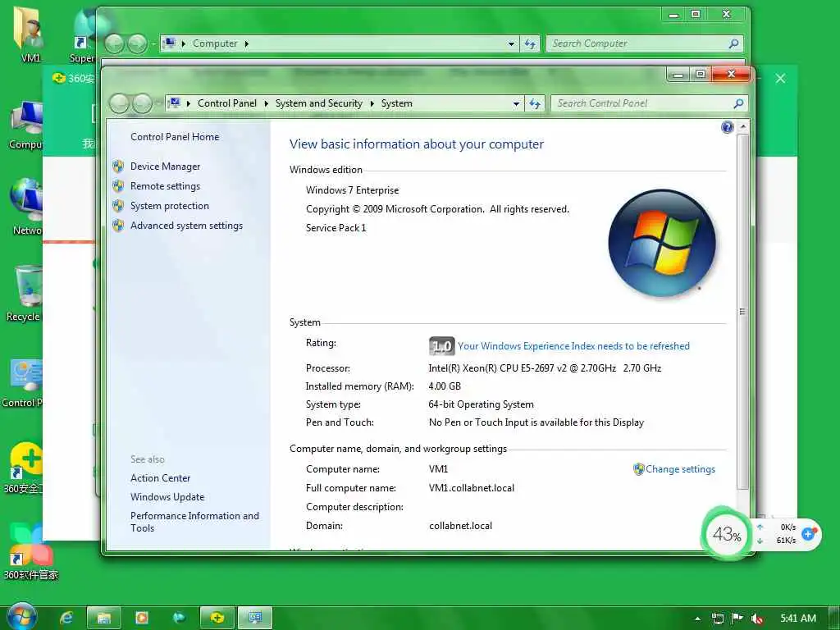Image resolution: width=840 pixels, height=630 pixels.
Task: Select the Recycle Bin desktop icon
Action: pos(24,294)
